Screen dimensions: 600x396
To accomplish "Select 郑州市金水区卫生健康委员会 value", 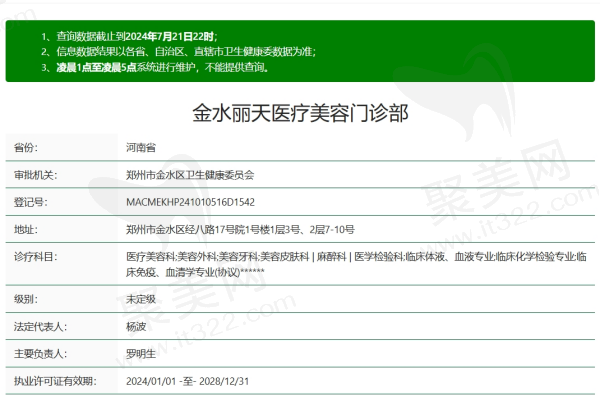I will [190, 175].
